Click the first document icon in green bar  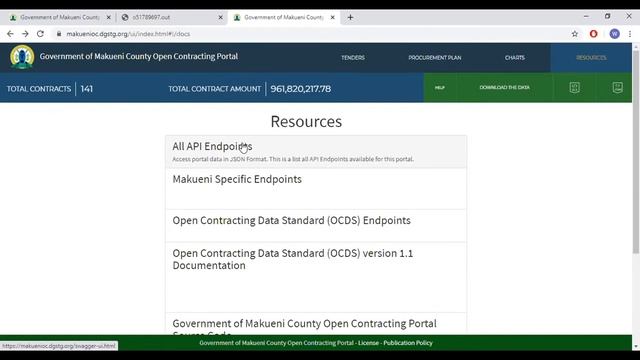(574, 87)
